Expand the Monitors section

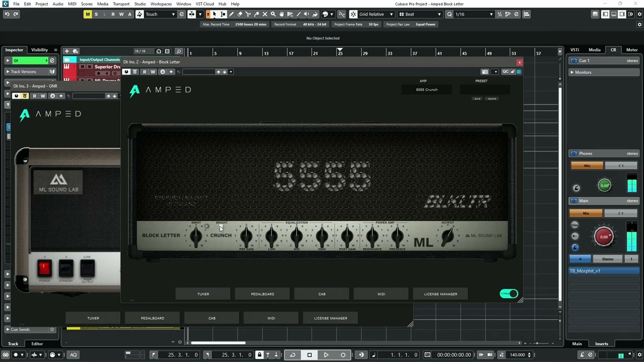tap(572, 72)
